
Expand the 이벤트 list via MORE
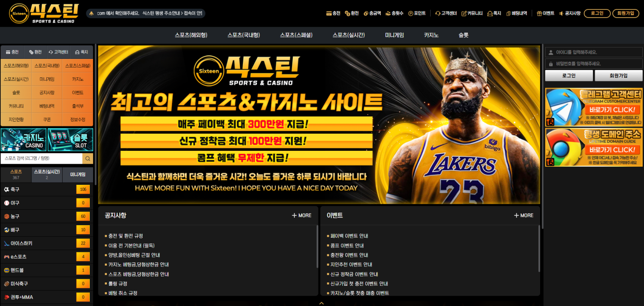pos(523,215)
